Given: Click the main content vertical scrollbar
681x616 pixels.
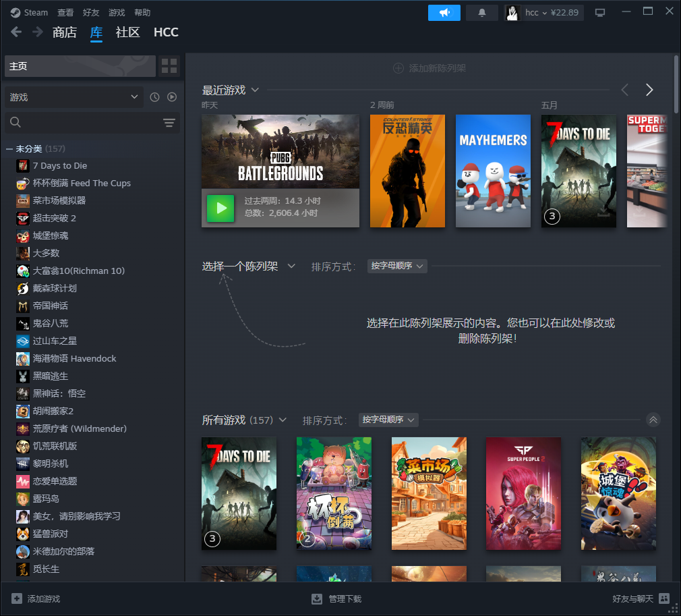Looking at the screenshot, I should click(676, 85).
